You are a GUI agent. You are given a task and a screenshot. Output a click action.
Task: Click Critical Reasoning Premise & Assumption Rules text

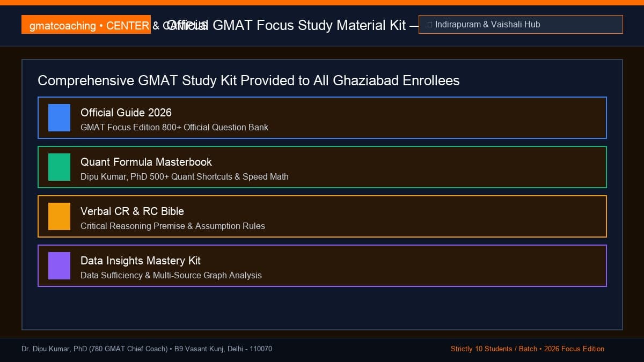pos(173,226)
